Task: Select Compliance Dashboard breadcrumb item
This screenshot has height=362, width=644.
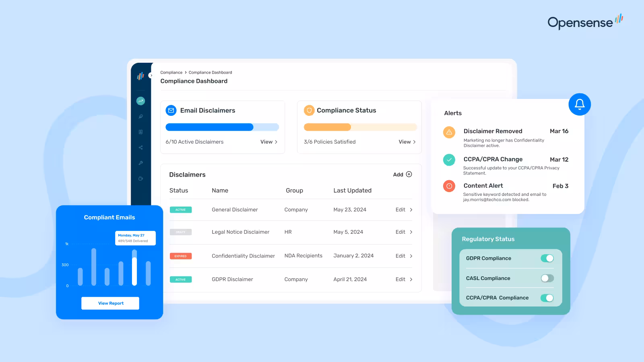Action: click(210, 72)
